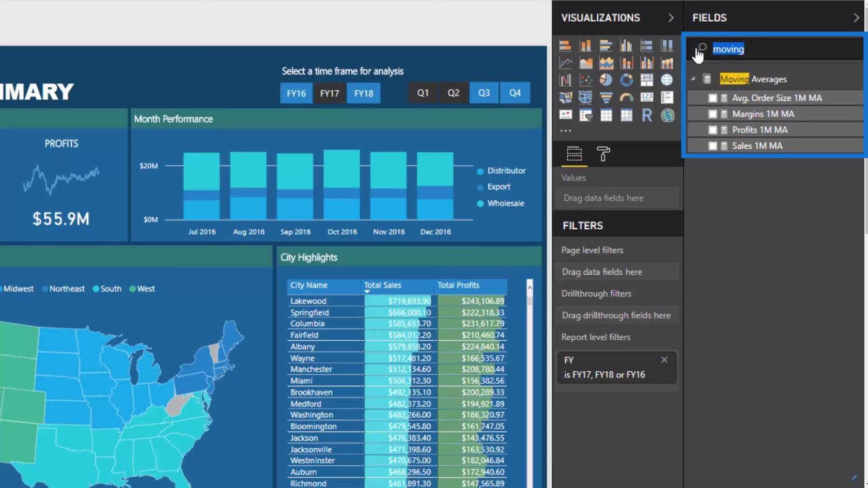Collapse the Fields pane chevron
The height and width of the screenshot is (488, 868).
pyautogui.click(x=856, y=18)
